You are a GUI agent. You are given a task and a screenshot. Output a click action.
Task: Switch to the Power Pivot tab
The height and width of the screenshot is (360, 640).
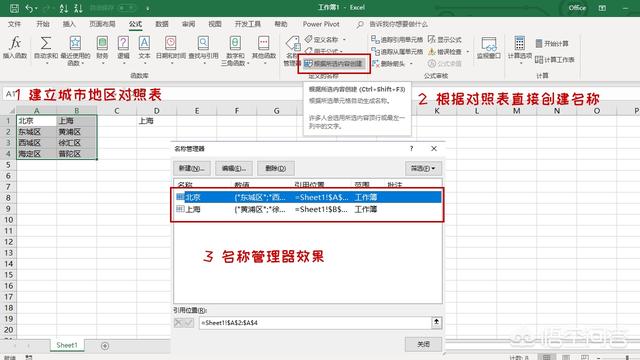[x=321, y=24]
